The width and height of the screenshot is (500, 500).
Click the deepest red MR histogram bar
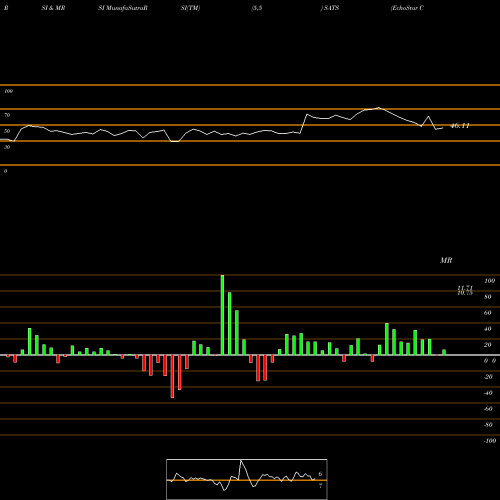point(172,376)
